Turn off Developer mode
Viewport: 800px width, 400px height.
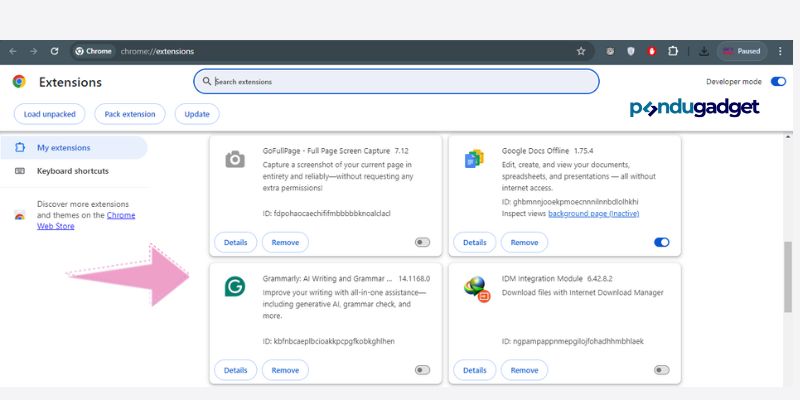[x=778, y=82]
